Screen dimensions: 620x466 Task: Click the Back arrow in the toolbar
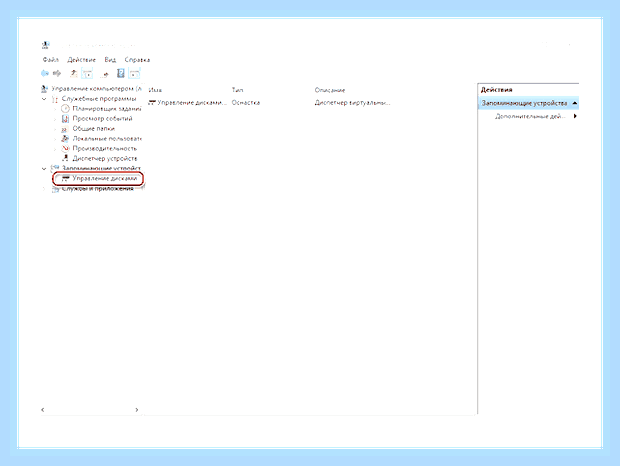(45, 73)
